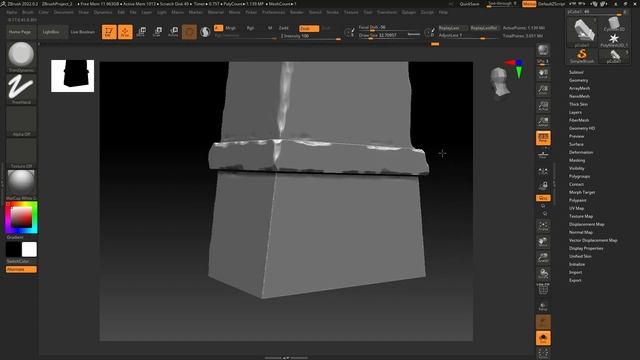Click the Rotate view icon on right shelf
Viewport: 640px width, 360px height.
(543, 273)
